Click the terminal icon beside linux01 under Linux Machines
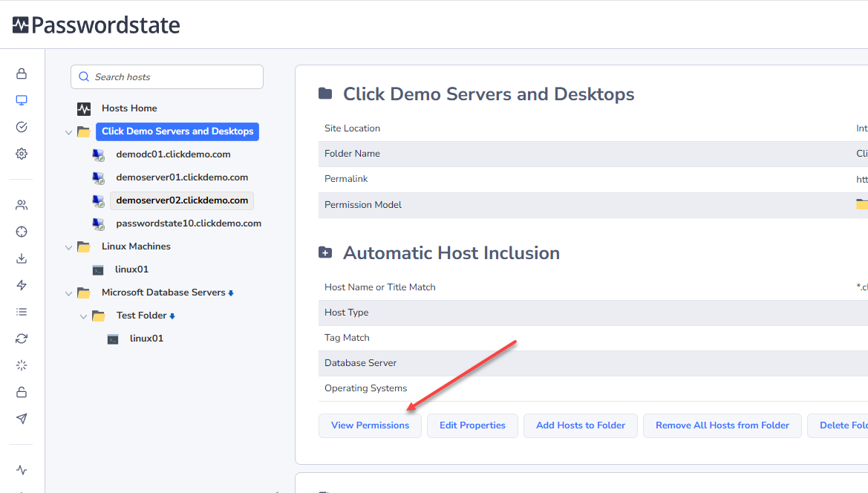 pos(98,270)
